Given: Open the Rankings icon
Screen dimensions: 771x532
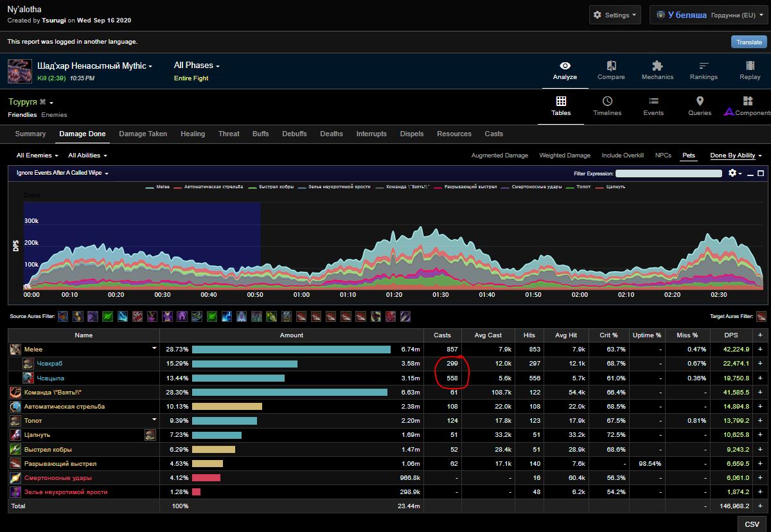Looking at the screenshot, I should (x=704, y=66).
